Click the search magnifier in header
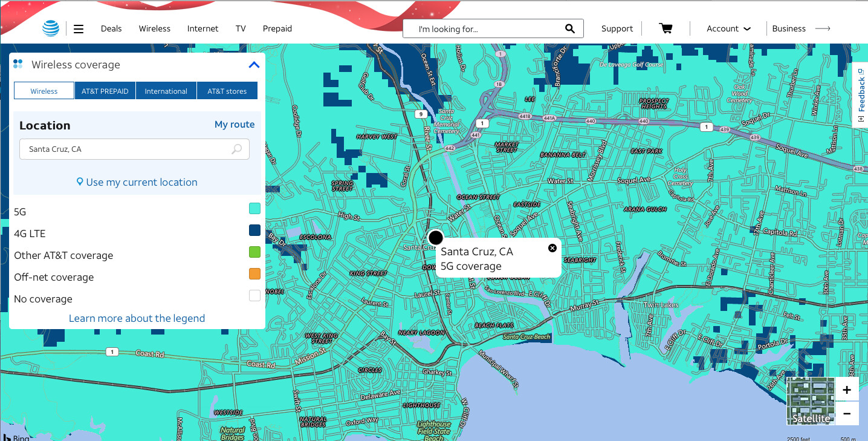 pyautogui.click(x=569, y=28)
